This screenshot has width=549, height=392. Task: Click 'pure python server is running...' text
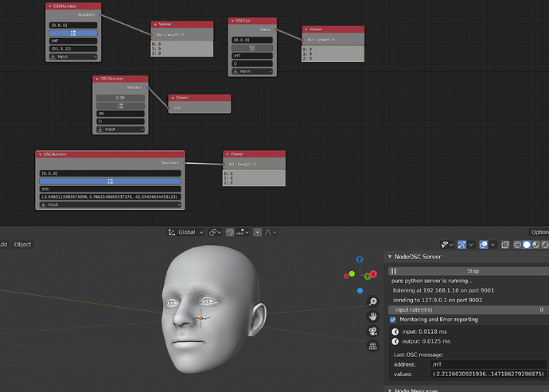click(432, 281)
